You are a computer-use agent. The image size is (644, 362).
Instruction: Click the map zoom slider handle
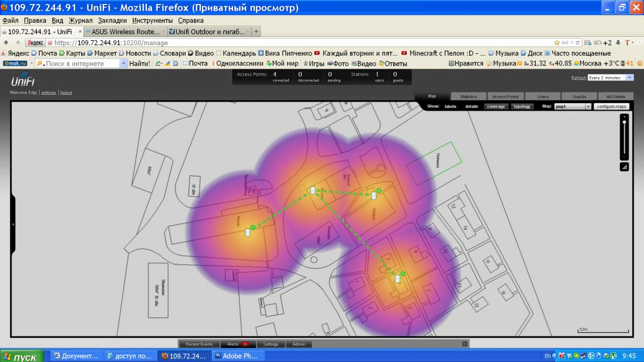tap(624, 121)
